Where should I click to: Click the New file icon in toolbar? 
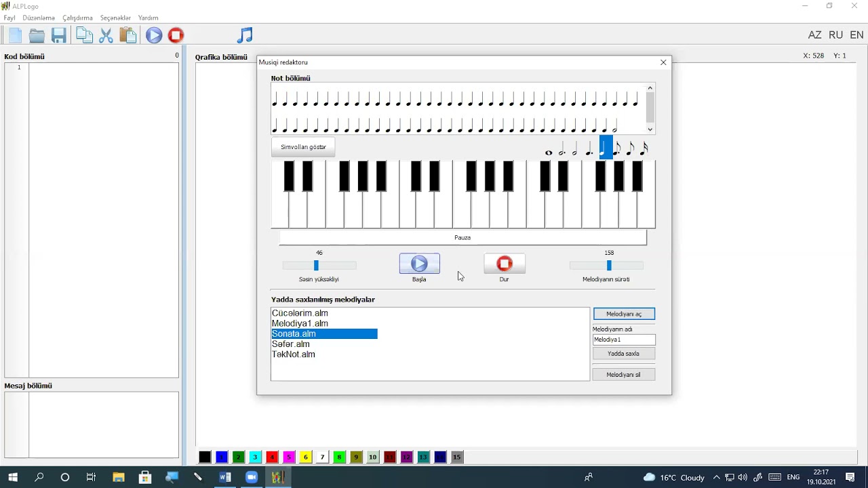[x=15, y=36]
